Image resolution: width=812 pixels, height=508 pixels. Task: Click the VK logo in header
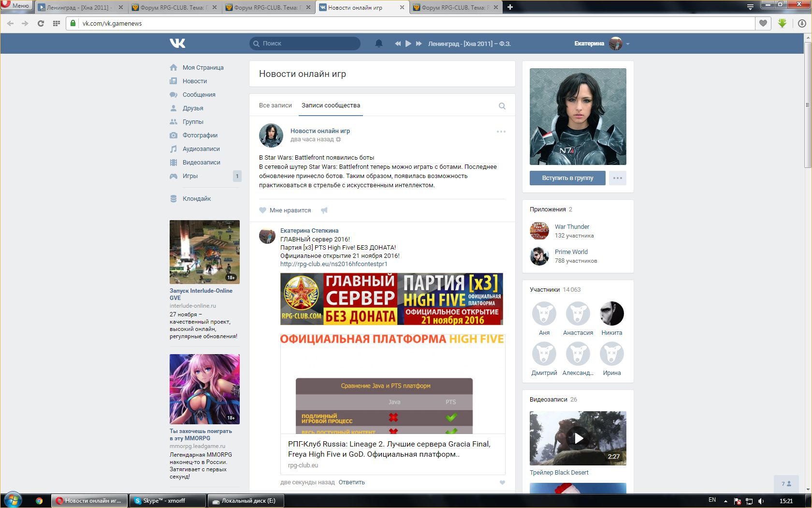[x=177, y=44]
